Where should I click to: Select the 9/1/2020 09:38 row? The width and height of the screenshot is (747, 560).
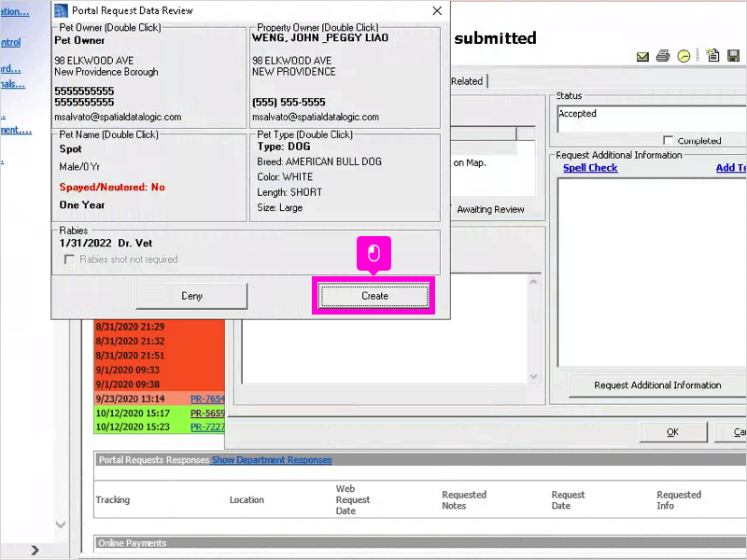pos(159,384)
